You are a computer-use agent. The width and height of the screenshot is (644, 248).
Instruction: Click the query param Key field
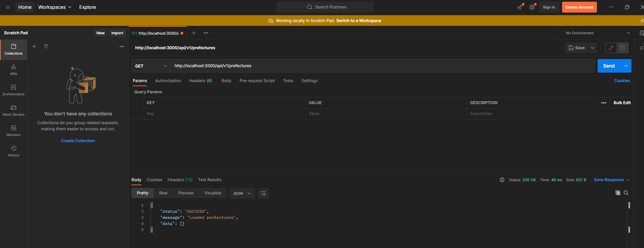225,114
